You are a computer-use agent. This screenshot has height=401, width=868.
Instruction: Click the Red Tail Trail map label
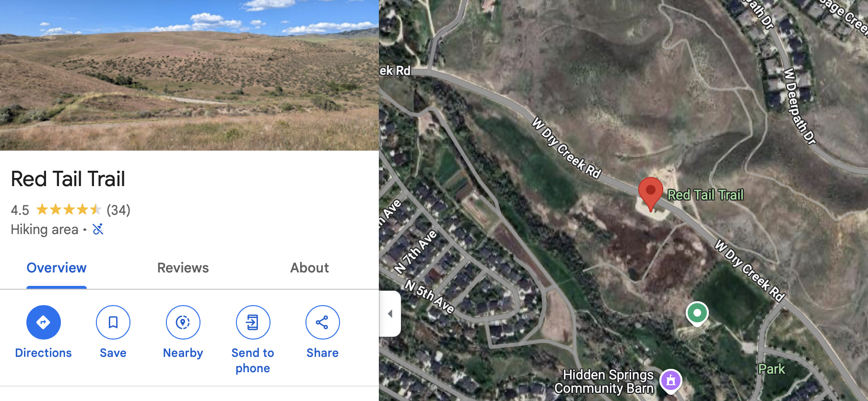pyautogui.click(x=705, y=195)
